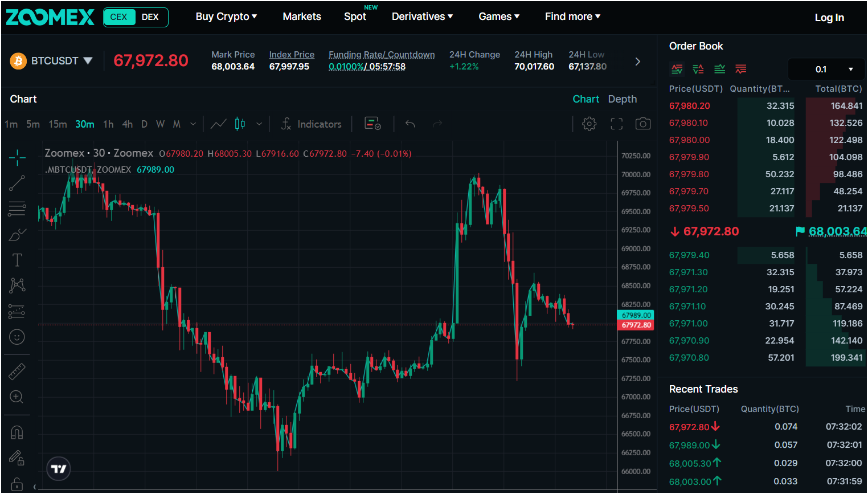868x494 pixels.
Task: Switch to the Chart tab
Action: point(586,99)
